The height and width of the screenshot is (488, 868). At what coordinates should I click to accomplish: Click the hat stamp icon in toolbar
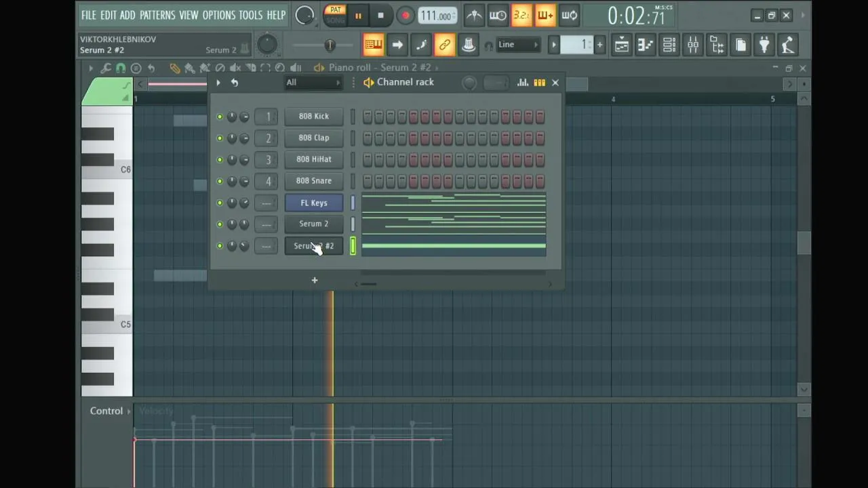468,45
